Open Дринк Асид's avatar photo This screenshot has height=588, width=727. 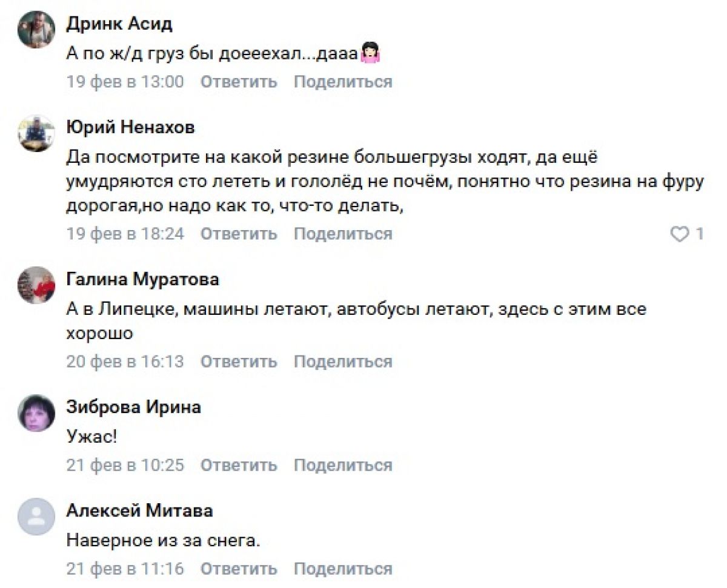[x=36, y=29]
